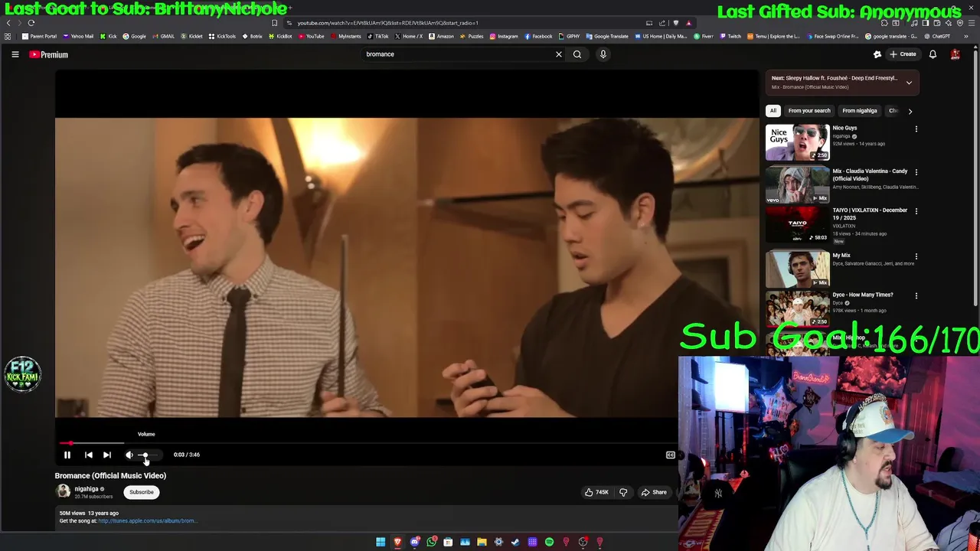Screen dimensions: 980x551
Task: Open options for Nice Guys video
Action: (x=916, y=129)
